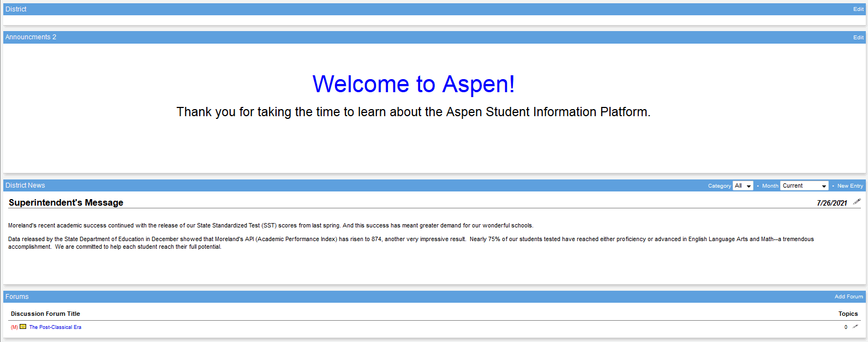Click Edit on the Announcments 2 panel
This screenshot has width=868, height=342.
(x=858, y=38)
